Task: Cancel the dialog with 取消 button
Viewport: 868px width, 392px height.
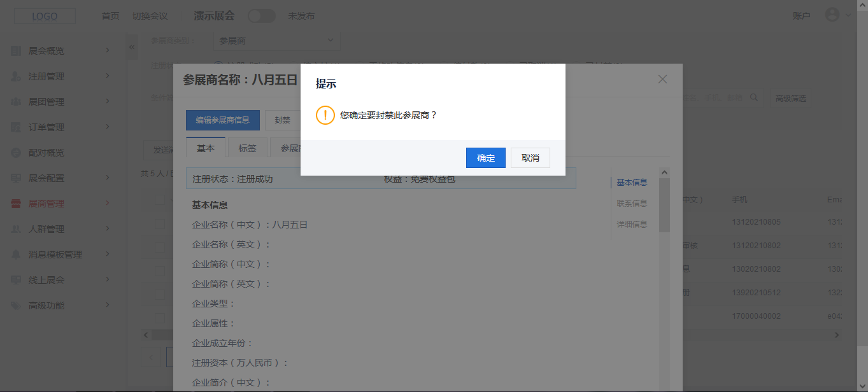Action: pos(530,158)
